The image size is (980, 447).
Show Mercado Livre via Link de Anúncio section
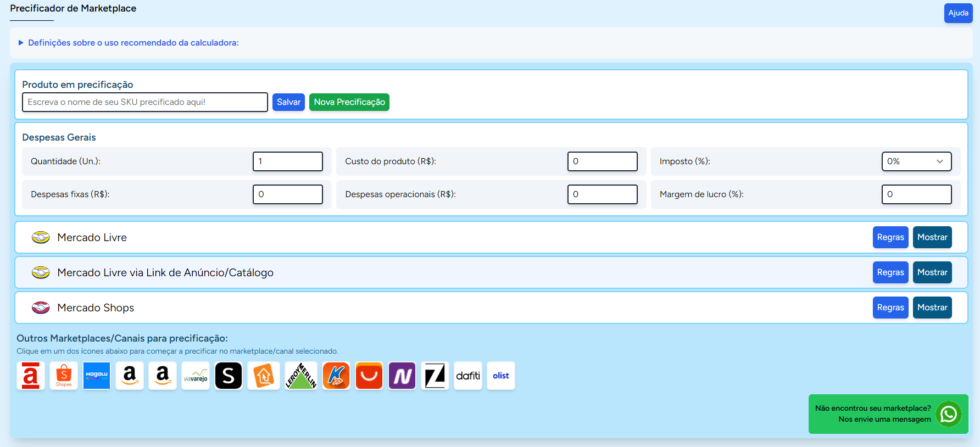click(x=932, y=272)
